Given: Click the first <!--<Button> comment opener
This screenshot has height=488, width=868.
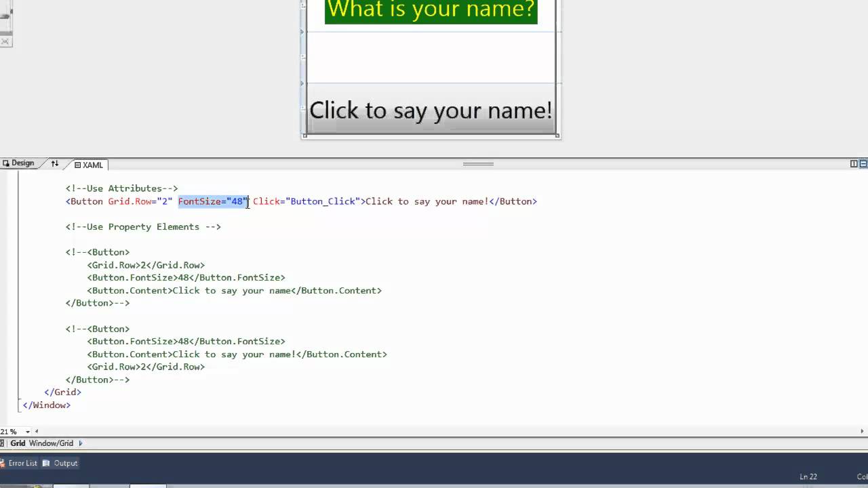Looking at the screenshot, I should pos(98,252).
